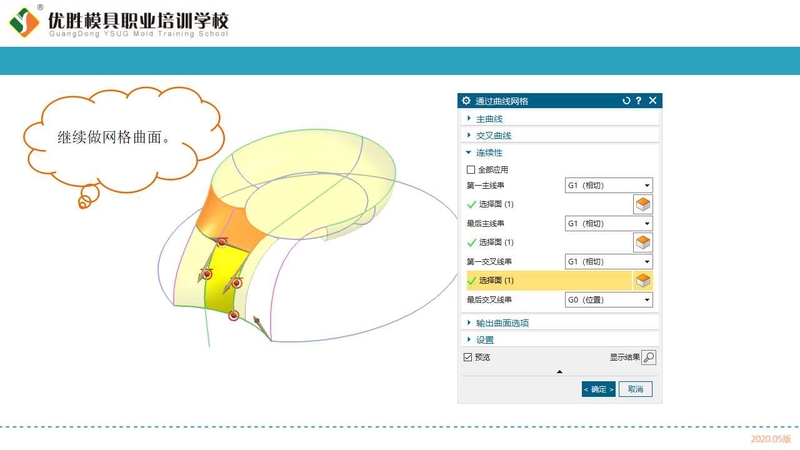Open help via the question mark icon
Screen dimensions: 800x450
[638, 101]
